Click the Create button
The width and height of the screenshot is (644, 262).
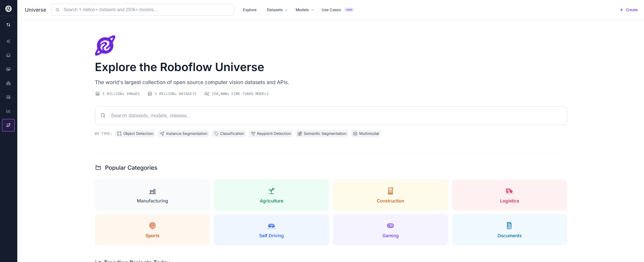click(629, 10)
